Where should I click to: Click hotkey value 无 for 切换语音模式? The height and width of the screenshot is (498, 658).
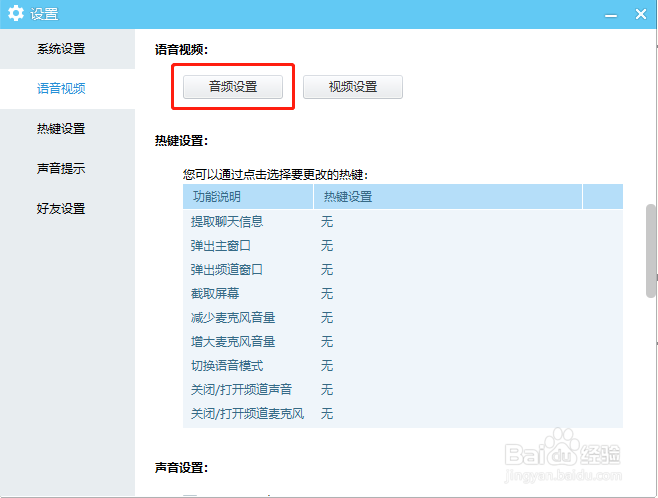327,365
